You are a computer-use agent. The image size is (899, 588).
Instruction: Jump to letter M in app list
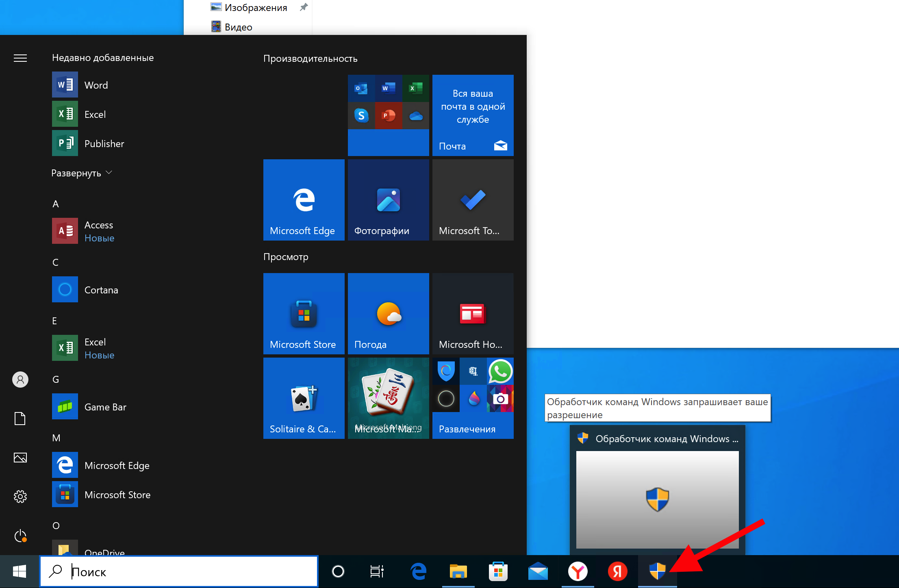[x=56, y=438]
